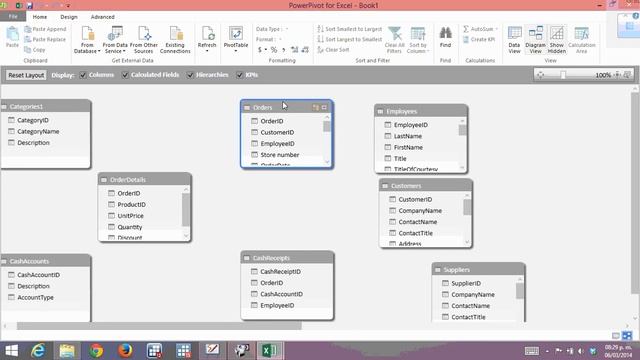Click Paste Append button
The image size is (640, 360).
pos(45,29)
